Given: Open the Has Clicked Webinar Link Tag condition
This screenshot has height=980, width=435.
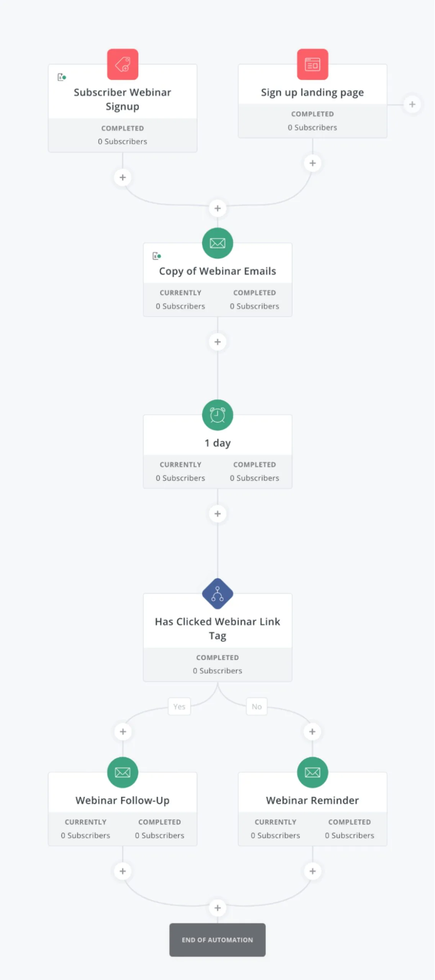Looking at the screenshot, I should coord(217,628).
